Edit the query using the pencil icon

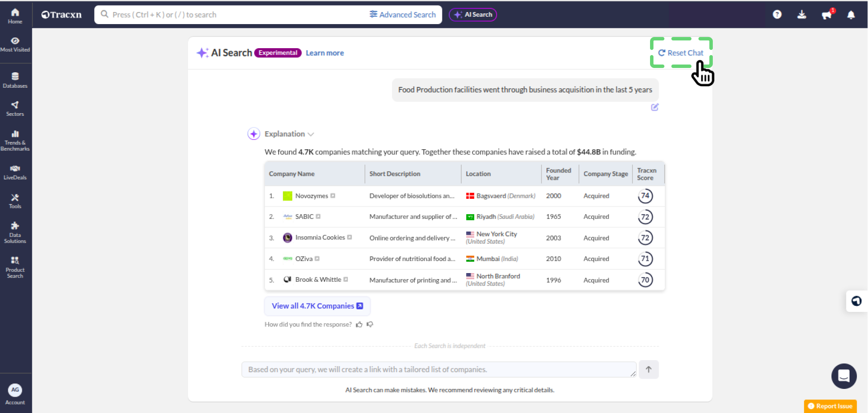[654, 107]
